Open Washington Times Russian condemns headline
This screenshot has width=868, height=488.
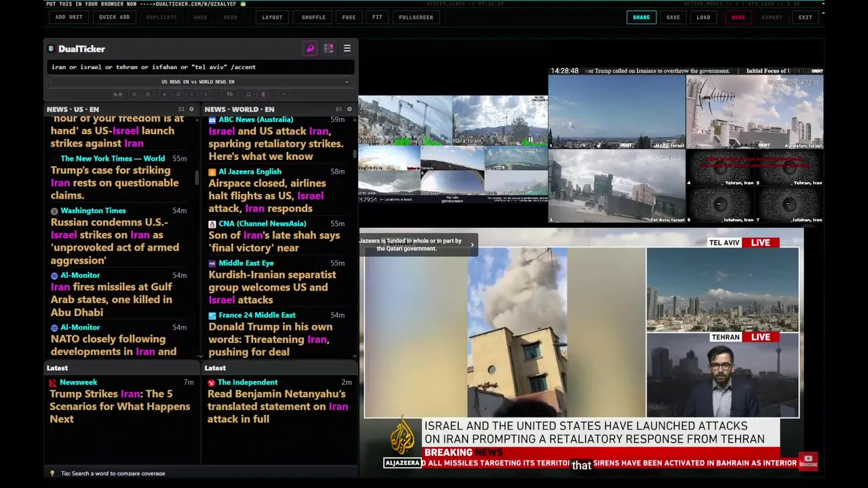pos(115,241)
